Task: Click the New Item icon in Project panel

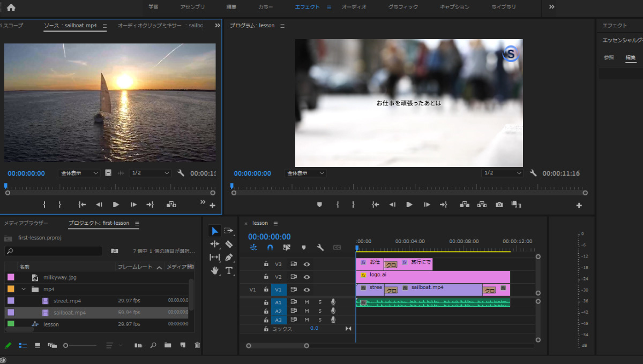Action: [x=183, y=345]
